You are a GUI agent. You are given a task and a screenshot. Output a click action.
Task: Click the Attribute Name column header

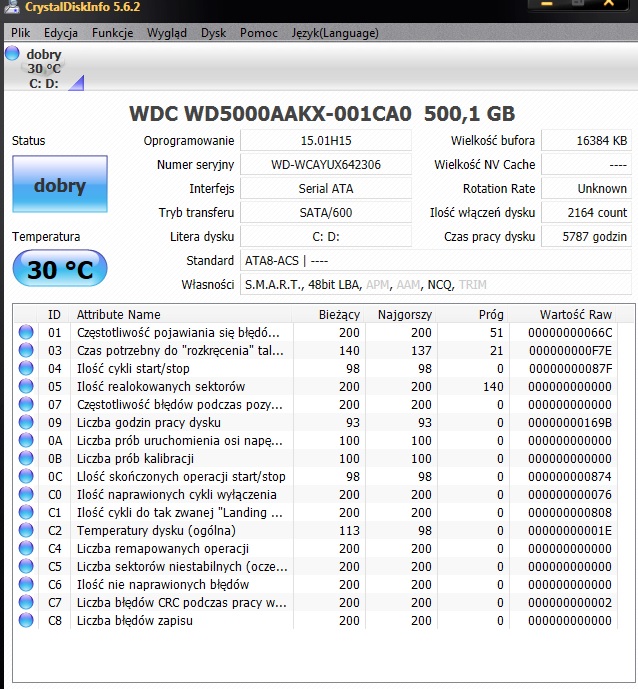coord(181,315)
